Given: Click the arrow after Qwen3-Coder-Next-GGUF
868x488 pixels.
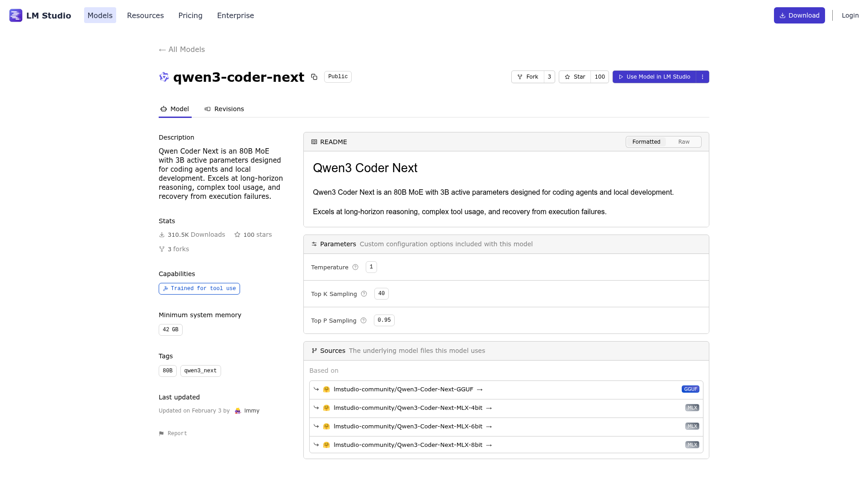Looking at the screenshot, I should coord(480,389).
